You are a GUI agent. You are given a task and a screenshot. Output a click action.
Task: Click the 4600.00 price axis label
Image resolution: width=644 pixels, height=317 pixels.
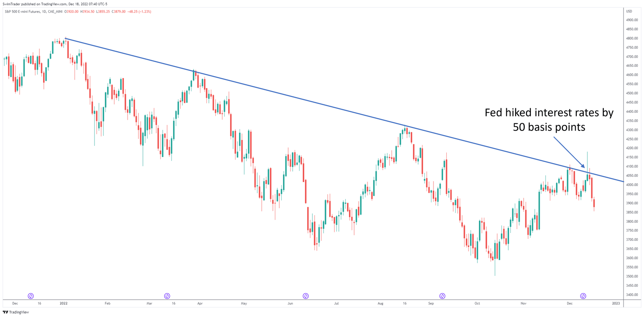[632, 75]
